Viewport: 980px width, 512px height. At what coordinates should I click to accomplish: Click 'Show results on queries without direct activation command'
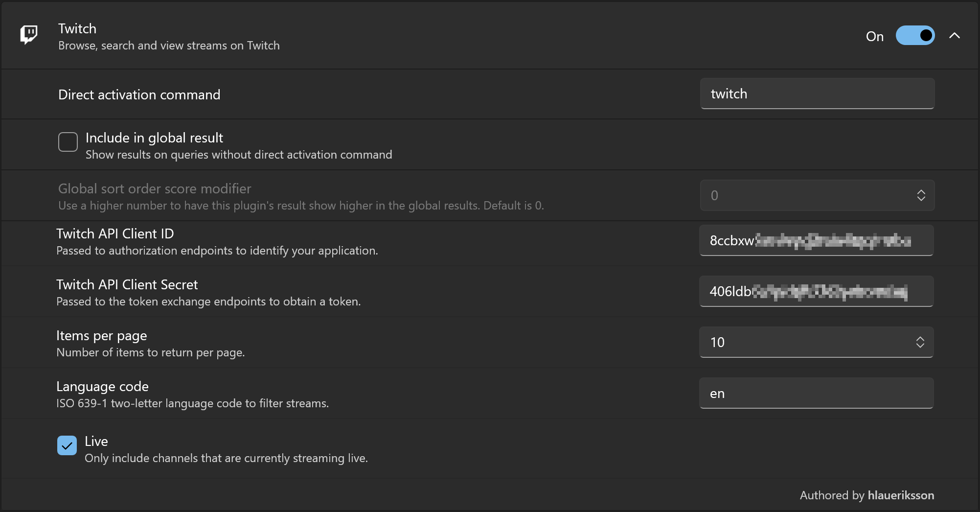[x=239, y=155]
